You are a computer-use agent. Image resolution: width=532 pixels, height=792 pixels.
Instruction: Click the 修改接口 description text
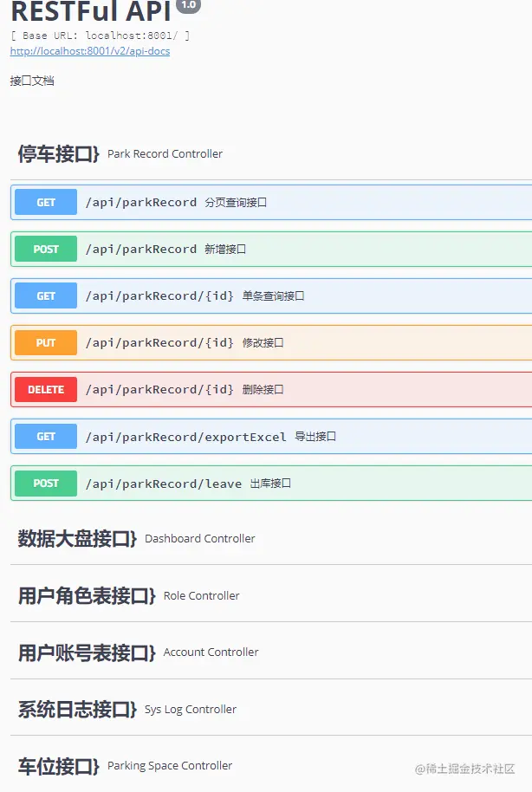click(x=263, y=343)
